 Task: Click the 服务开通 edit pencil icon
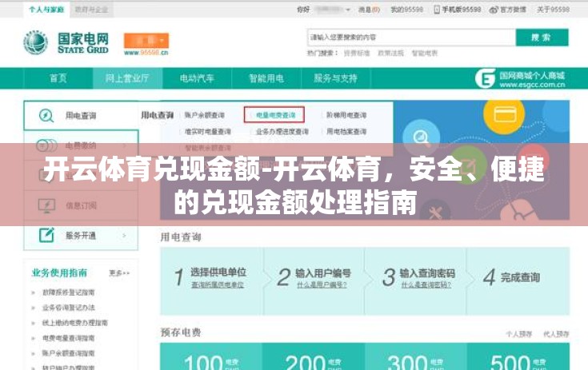(x=47, y=235)
